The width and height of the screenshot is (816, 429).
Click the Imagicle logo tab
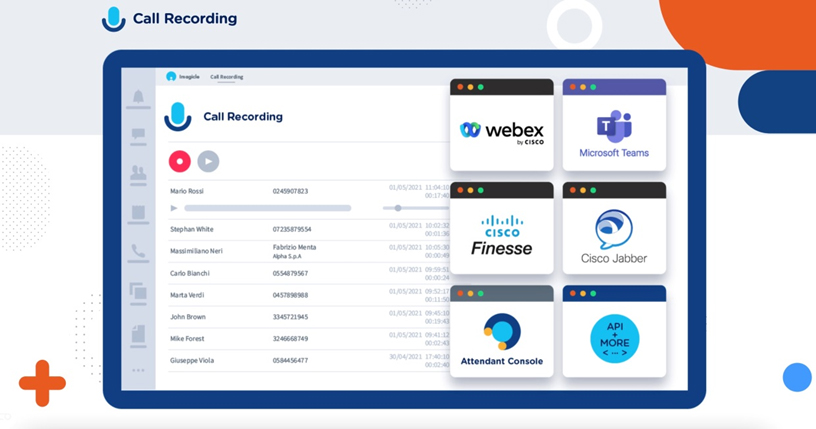click(183, 77)
